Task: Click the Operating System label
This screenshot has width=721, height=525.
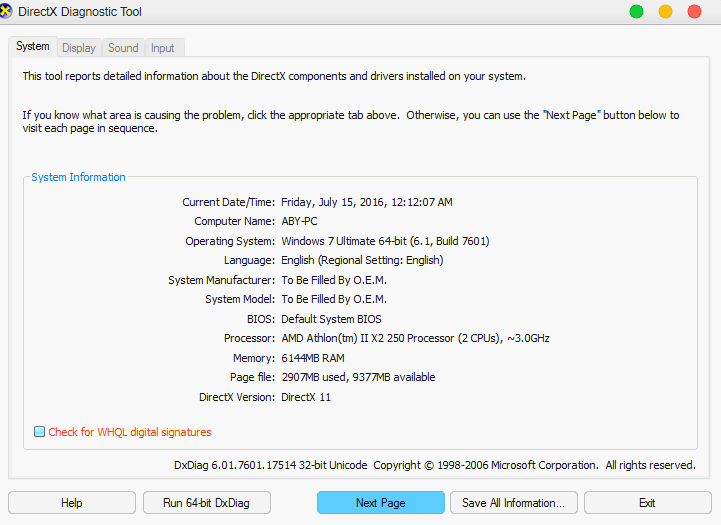Action: point(230,241)
